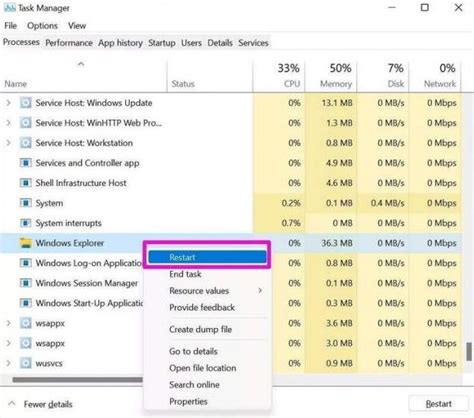474x418 pixels.
Task: Click the wusvcs process icon
Action: [x=26, y=363]
